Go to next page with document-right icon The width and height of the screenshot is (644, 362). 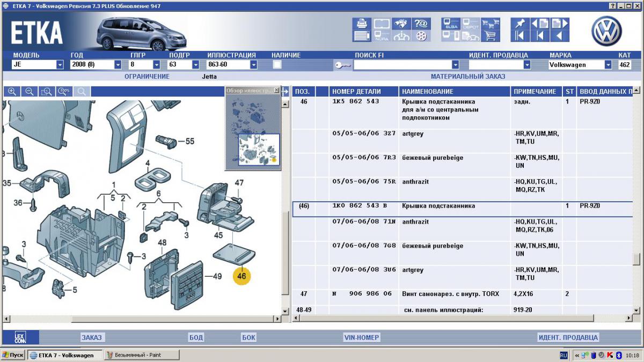click(x=560, y=24)
